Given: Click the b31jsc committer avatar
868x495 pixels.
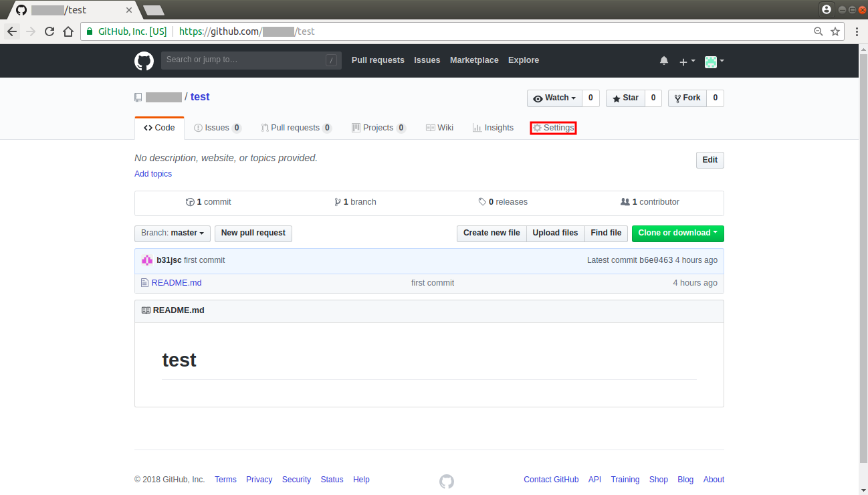Looking at the screenshot, I should point(147,260).
